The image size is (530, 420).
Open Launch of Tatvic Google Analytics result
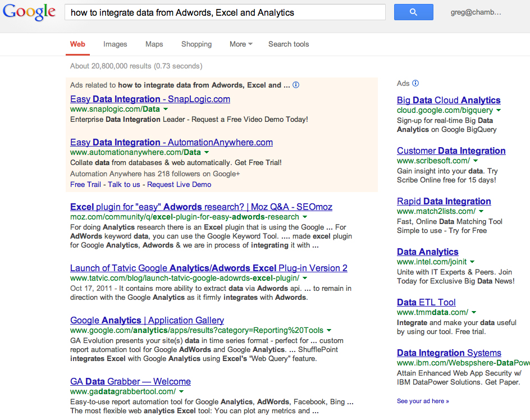208,268
